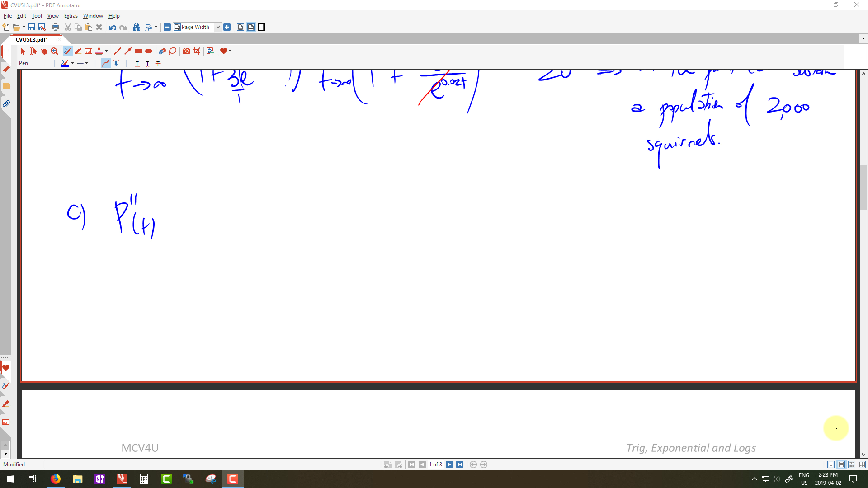Activate the Snapshot camera tool
The height and width of the screenshot is (488, 868).
click(186, 51)
